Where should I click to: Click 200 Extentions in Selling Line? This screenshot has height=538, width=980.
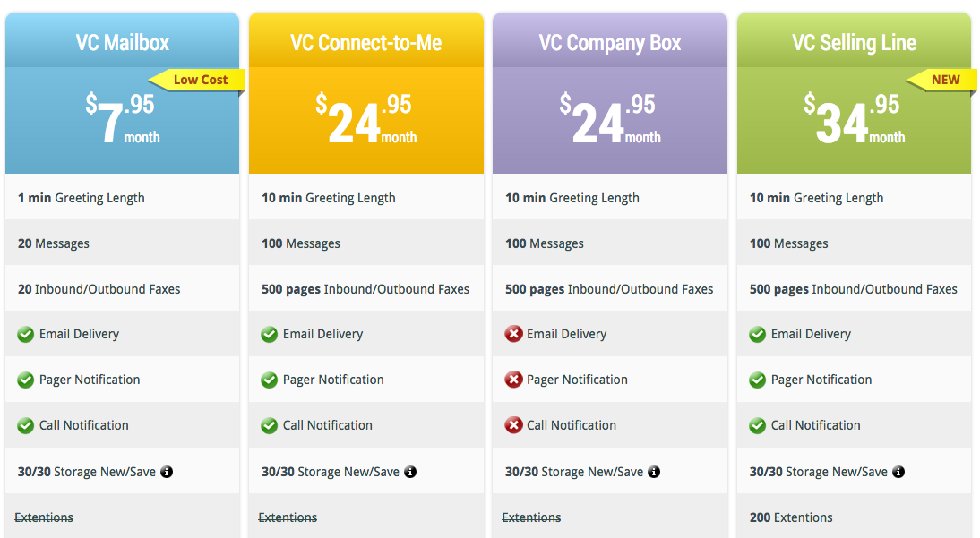point(791,517)
